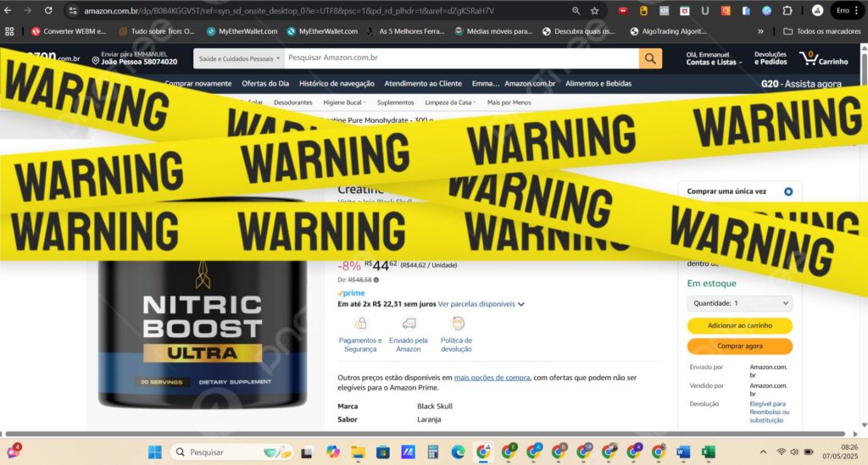Viewport: 868px width, 465px height.
Task: Expand the Saúde e Cuidados Pessoais search category
Action: [x=239, y=58]
